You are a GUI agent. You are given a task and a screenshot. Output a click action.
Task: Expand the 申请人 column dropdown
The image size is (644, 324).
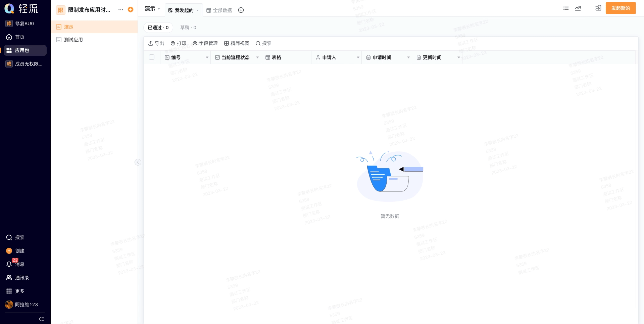click(358, 57)
